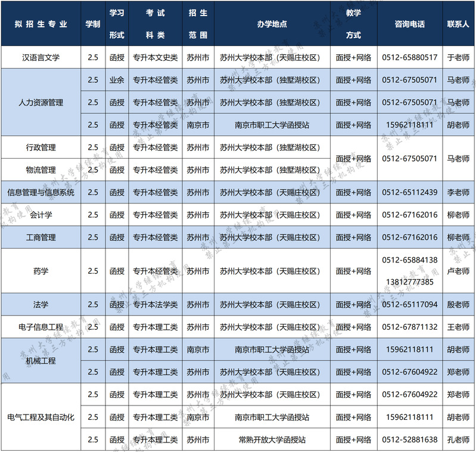Image resolution: width=476 pixels, height=452 pixels.
Task: Click mobile number 13812777385
Action: point(409,281)
